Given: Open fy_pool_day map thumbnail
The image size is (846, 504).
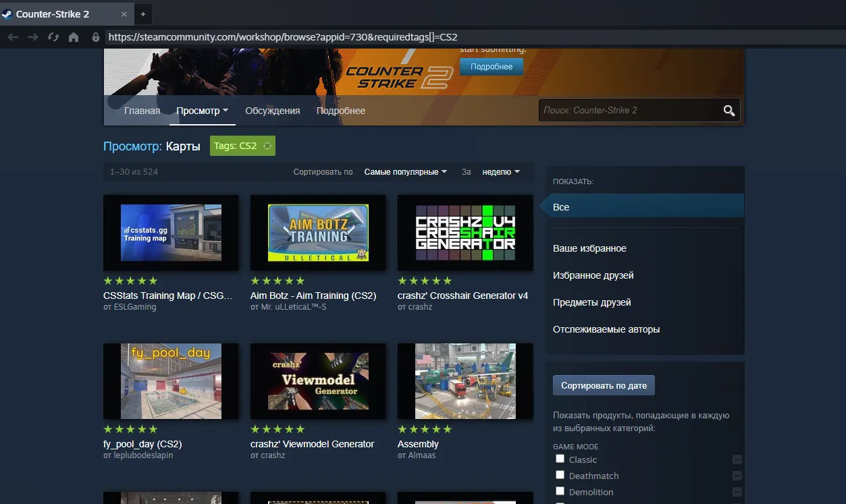Looking at the screenshot, I should 171,381.
